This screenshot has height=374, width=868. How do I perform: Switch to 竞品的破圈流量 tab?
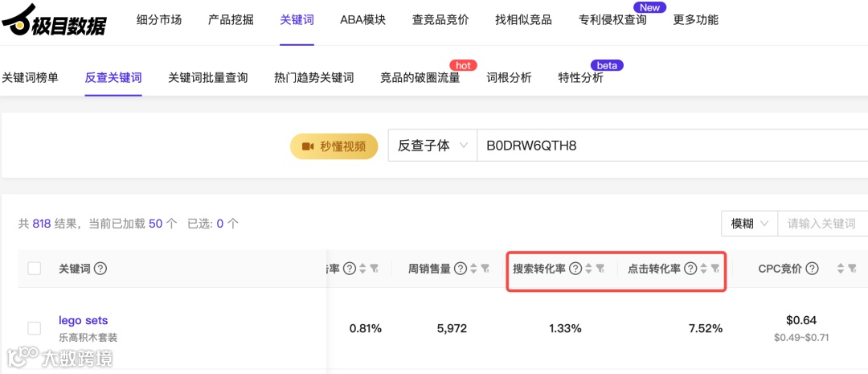420,77
